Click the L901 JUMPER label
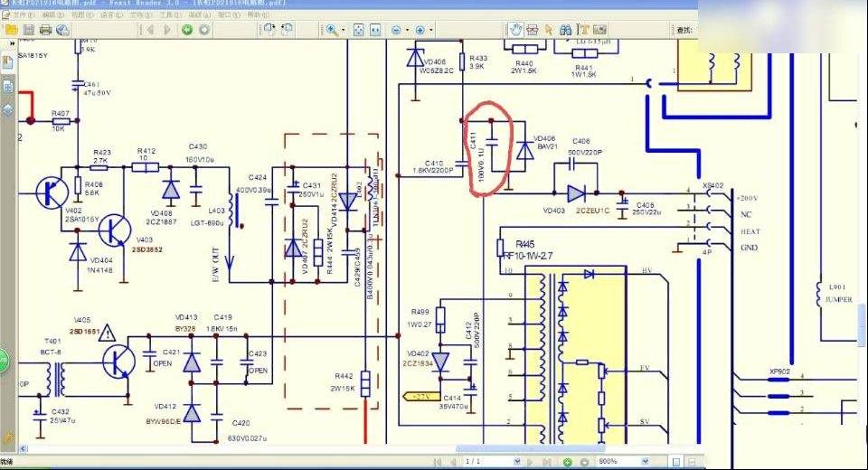Screen dimensions: 868x470 [838, 293]
